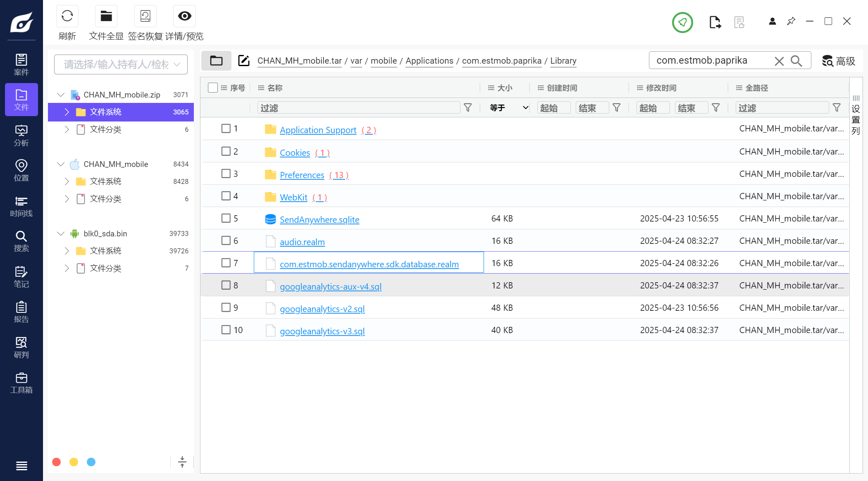Image resolution: width=868 pixels, height=481 pixels.
Task: Check the box for SendAnywhere.sqlite row
Action: pyautogui.click(x=226, y=218)
